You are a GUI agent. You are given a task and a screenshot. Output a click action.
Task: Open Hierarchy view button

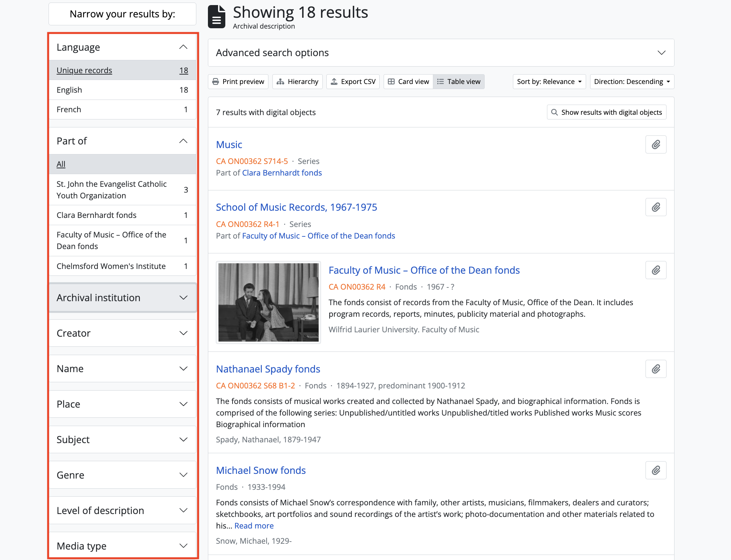tap(297, 82)
